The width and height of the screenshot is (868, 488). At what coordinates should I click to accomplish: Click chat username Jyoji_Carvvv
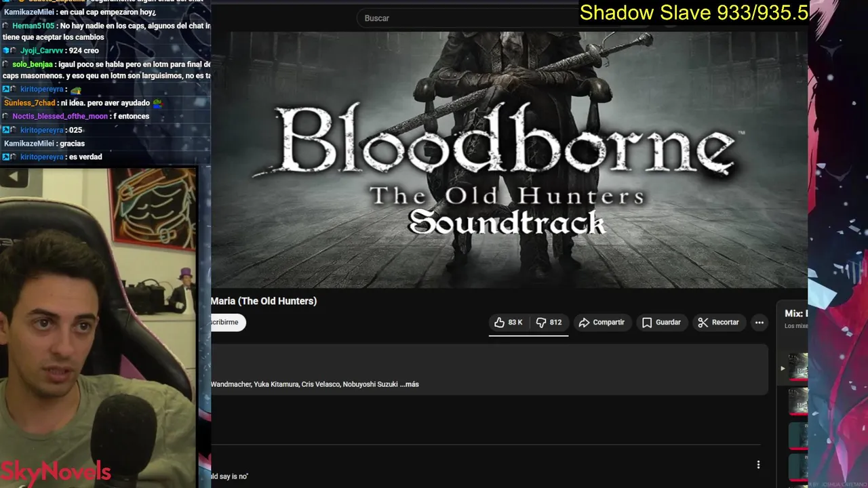coord(41,51)
